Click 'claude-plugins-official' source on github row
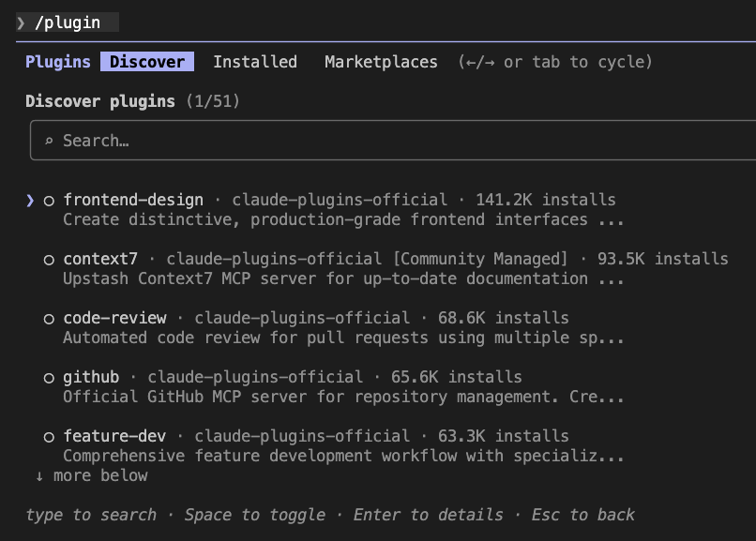 coord(255,377)
